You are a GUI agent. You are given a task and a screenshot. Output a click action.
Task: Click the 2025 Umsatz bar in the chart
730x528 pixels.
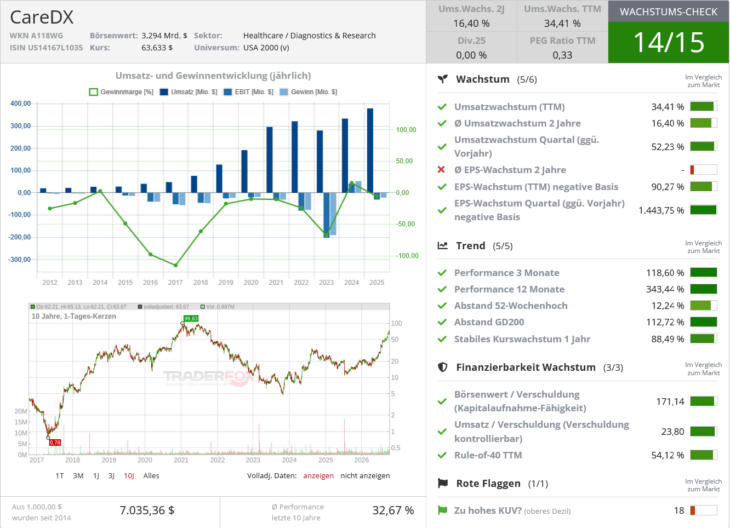pos(370,150)
